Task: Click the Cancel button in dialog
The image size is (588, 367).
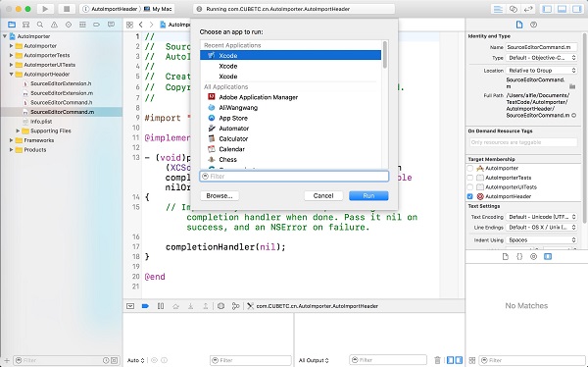Action: [x=323, y=195]
